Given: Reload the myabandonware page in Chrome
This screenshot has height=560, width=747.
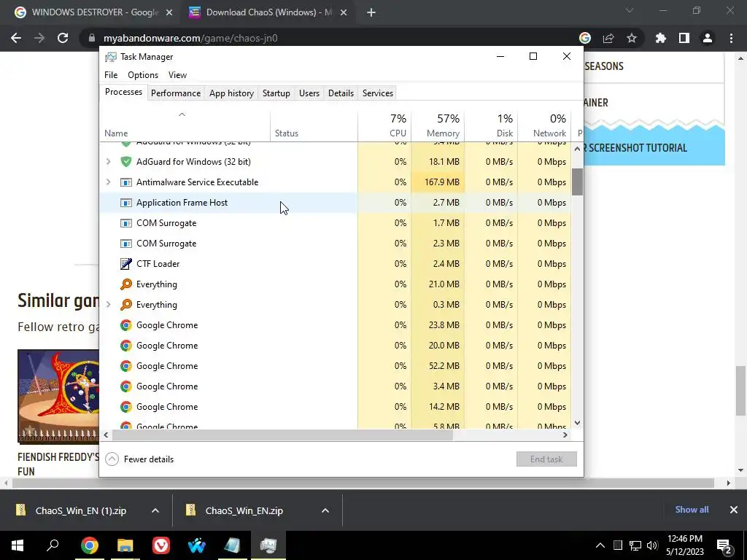Looking at the screenshot, I should (x=63, y=38).
